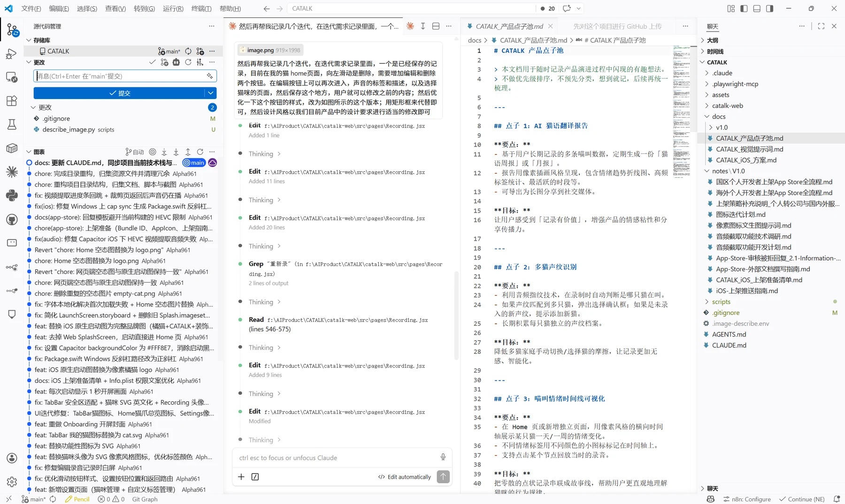Open the chat dropdown chevron in title bar

(579, 8)
